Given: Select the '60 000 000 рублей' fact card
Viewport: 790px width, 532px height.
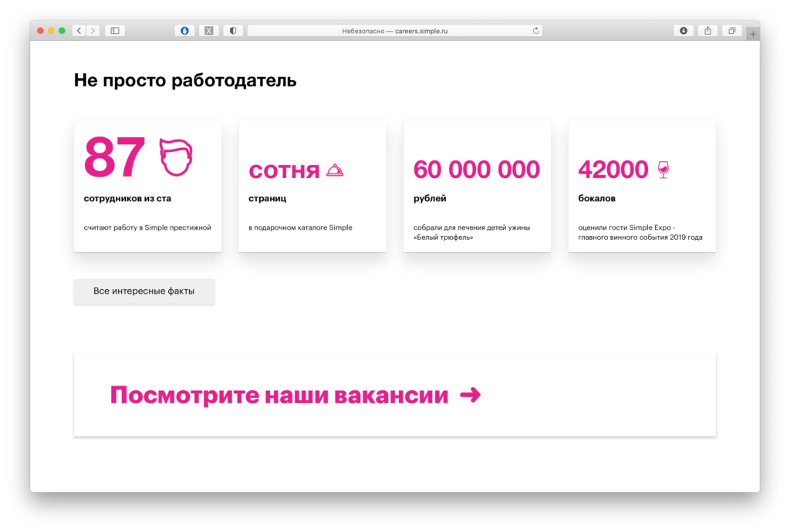Looking at the screenshot, I should pos(477,186).
